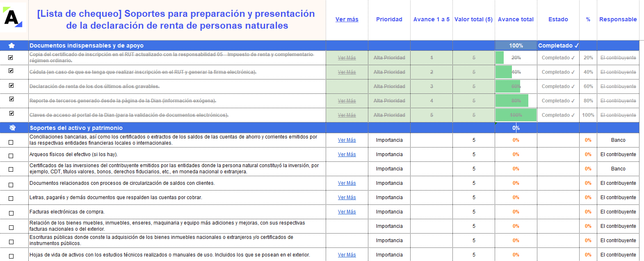Screen dimensions: 644x261
Task: Click the Avance cell for Conciliaciones bancarias
Action: pos(432,140)
